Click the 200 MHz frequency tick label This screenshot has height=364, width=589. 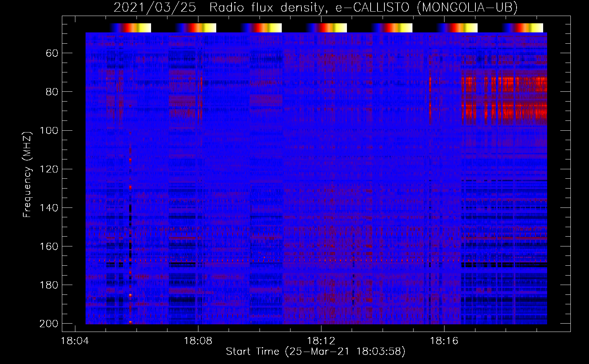[x=49, y=324]
